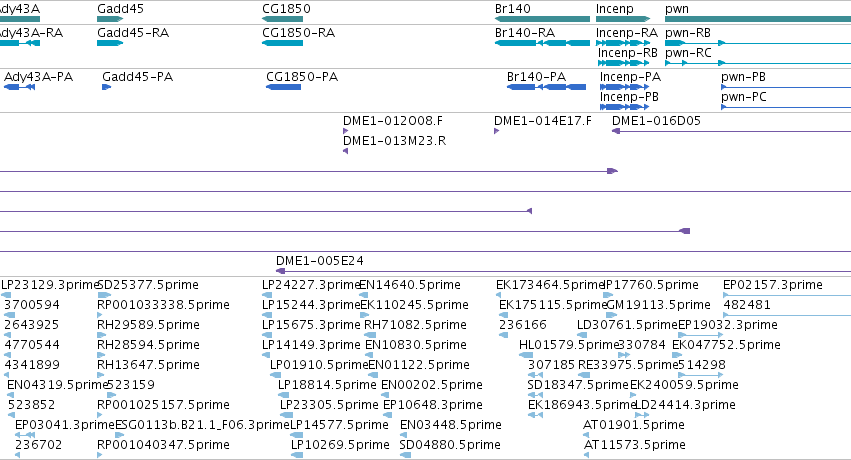Viewport: 851px width, 460px height.
Task: Click the LP23305.5prime EST label
Action: coord(329,405)
